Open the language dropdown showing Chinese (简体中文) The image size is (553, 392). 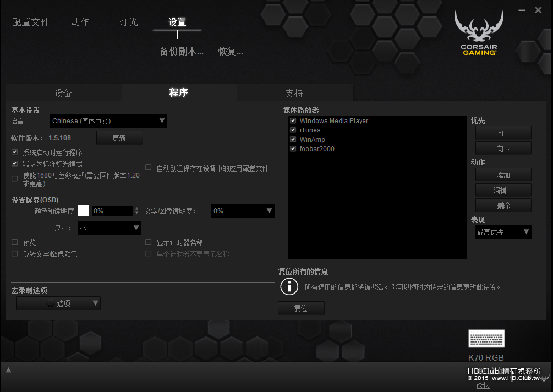tap(108, 120)
